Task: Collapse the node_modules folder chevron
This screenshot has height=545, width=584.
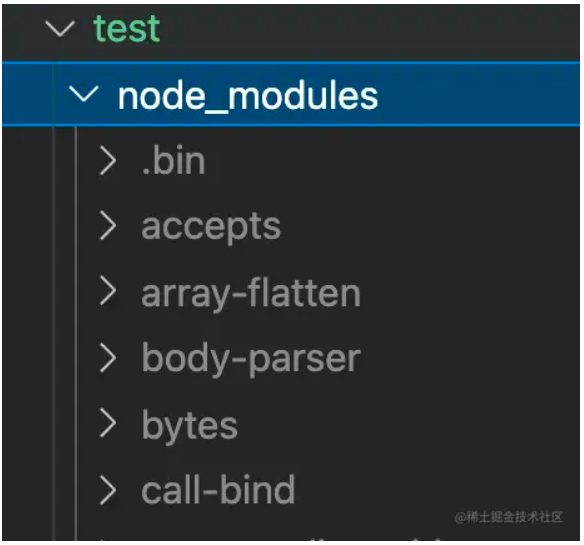Action: coord(83,94)
